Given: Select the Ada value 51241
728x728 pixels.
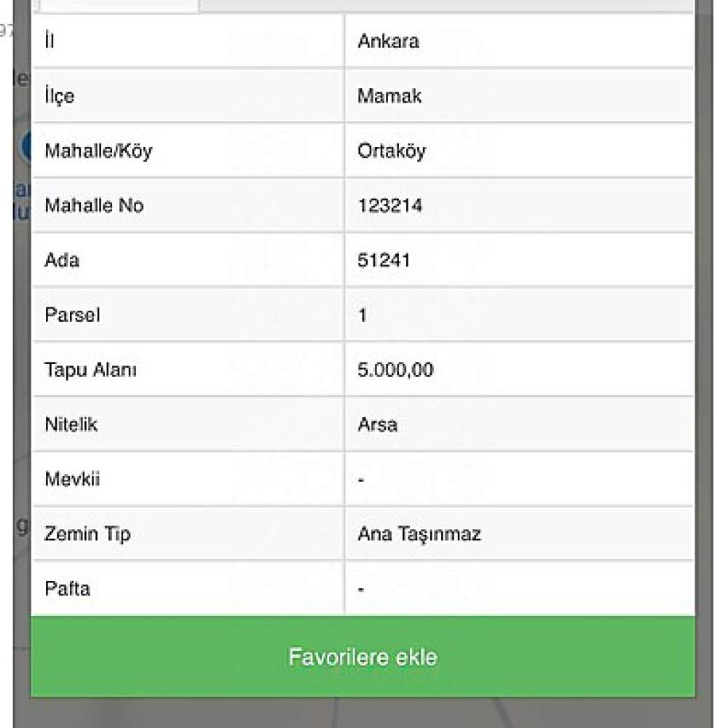Looking at the screenshot, I should click(x=384, y=261).
